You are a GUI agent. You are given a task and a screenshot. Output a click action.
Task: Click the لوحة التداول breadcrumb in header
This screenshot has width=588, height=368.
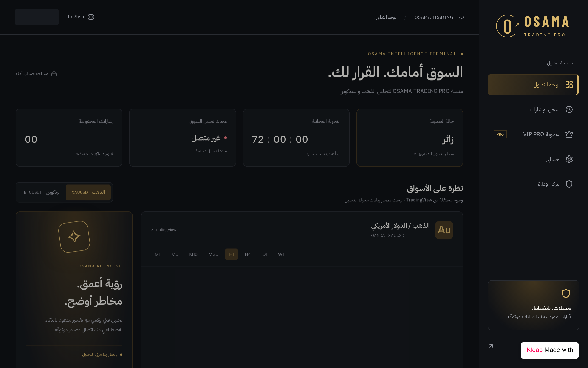click(x=385, y=17)
